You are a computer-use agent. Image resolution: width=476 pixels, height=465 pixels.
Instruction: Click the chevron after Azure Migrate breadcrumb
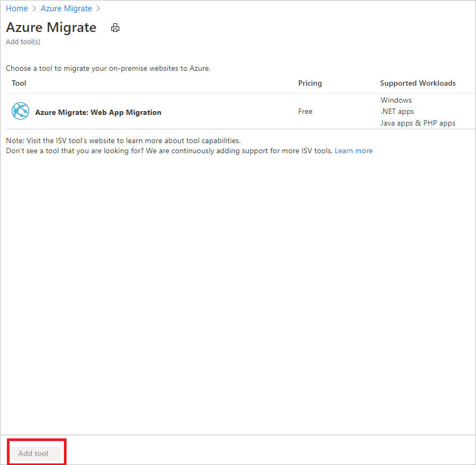[x=98, y=9]
